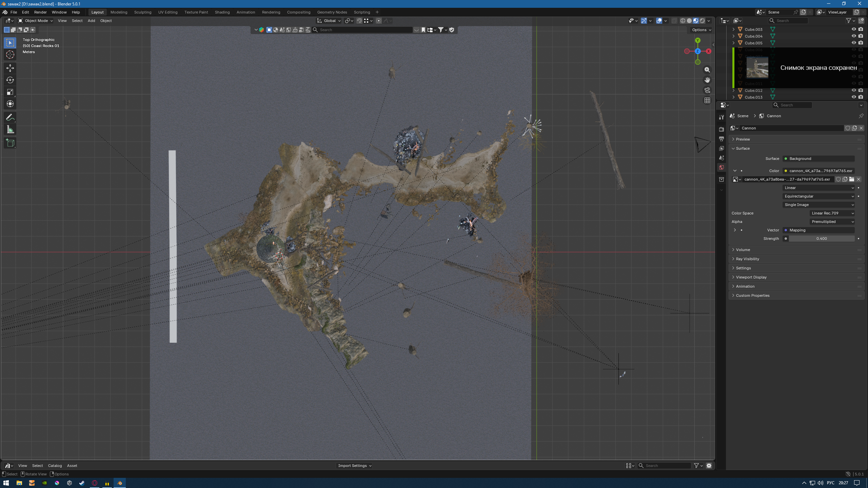Select the Rotate tool
This screenshot has width=868, height=488.
click(x=10, y=80)
